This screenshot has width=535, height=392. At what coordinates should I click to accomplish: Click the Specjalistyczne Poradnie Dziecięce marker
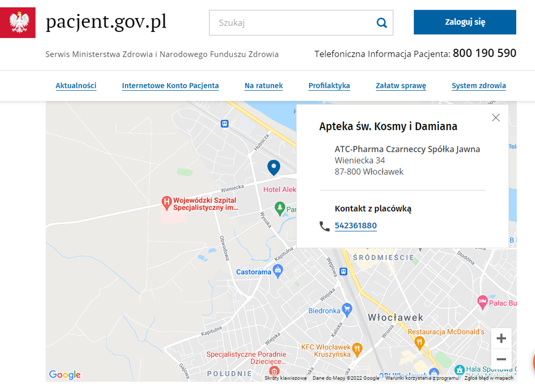274,371
